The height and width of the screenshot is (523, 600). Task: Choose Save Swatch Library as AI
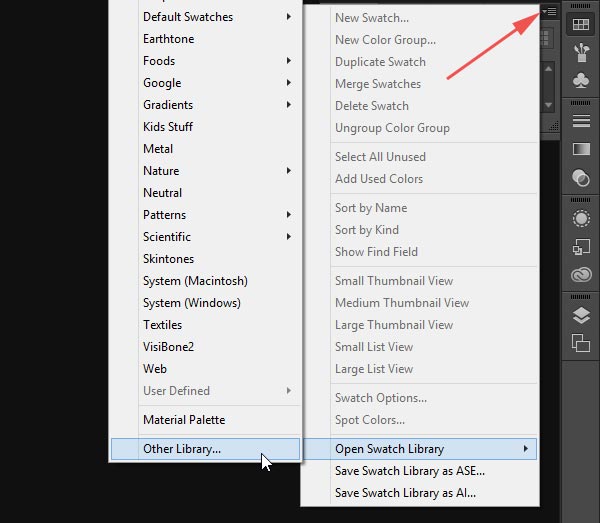click(405, 493)
